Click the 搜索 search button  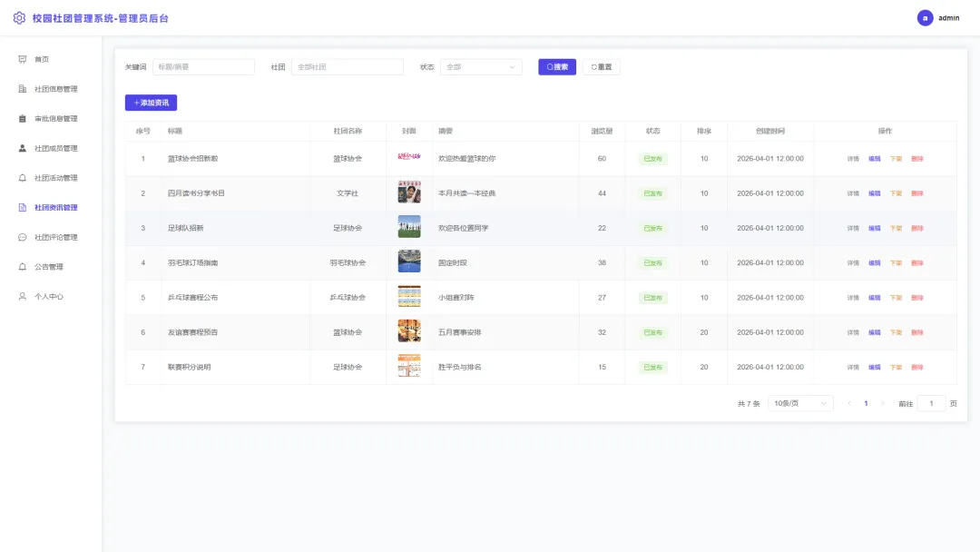tap(557, 67)
